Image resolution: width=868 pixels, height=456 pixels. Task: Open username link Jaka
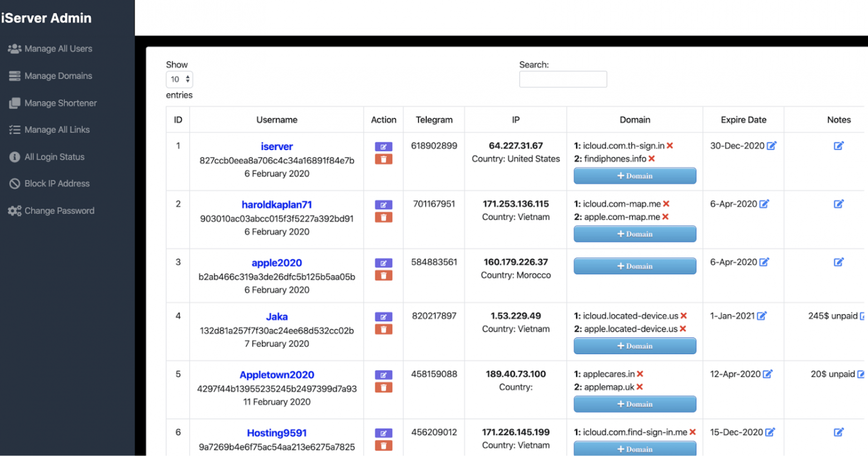click(x=277, y=317)
